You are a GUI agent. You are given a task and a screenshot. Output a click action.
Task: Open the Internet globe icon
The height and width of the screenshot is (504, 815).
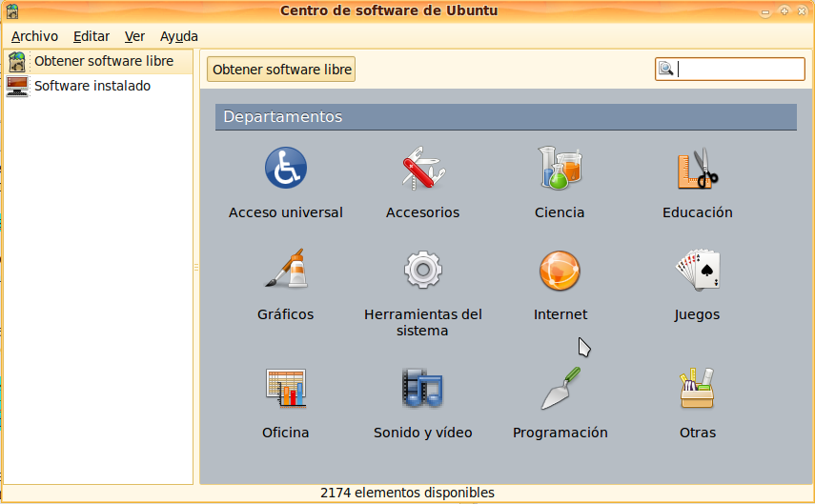[560, 271]
